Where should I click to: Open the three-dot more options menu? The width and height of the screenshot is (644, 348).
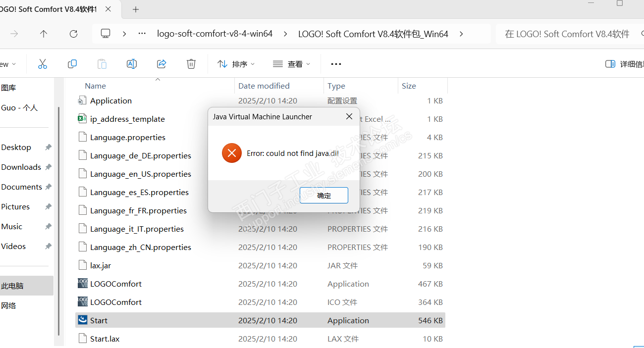coord(336,64)
